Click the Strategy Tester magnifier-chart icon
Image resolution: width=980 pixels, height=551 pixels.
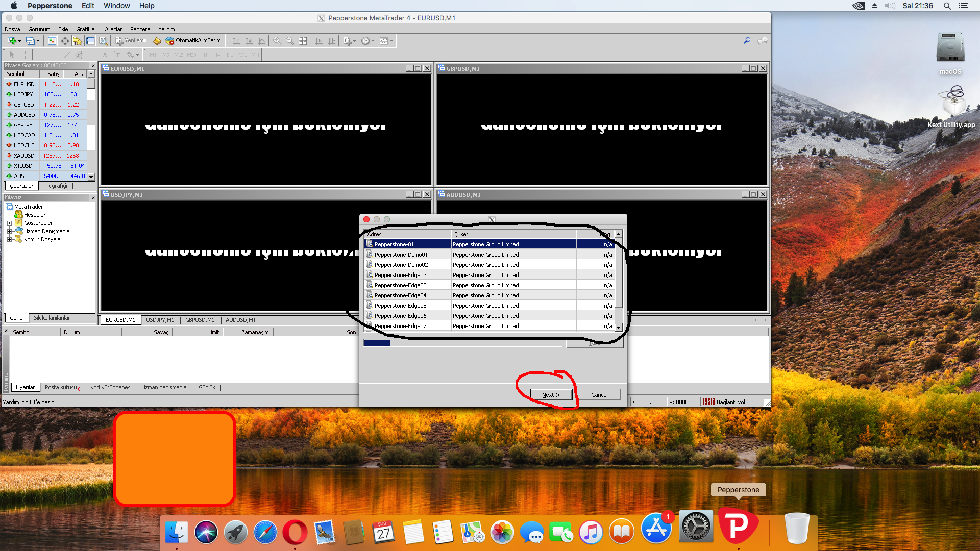(x=103, y=41)
